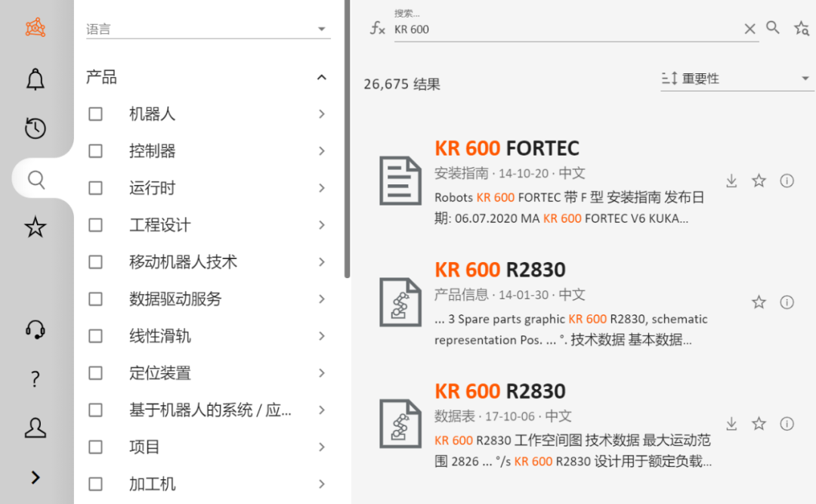Expand the 运行时 category arrow
Image resolution: width=816 pixels, height=504 pixels.
pos(322,188)
